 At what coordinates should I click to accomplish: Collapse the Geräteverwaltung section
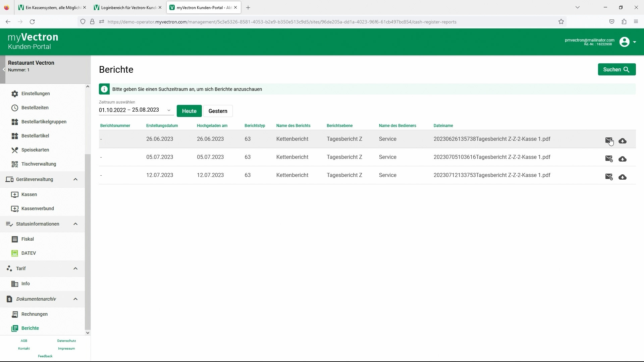point(75,179)
